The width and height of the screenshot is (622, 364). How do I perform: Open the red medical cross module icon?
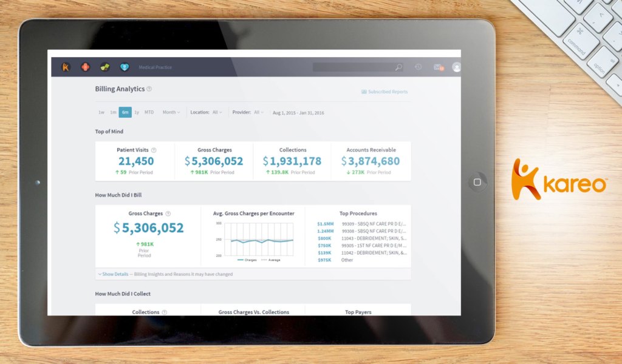click(x=86, y=67)
